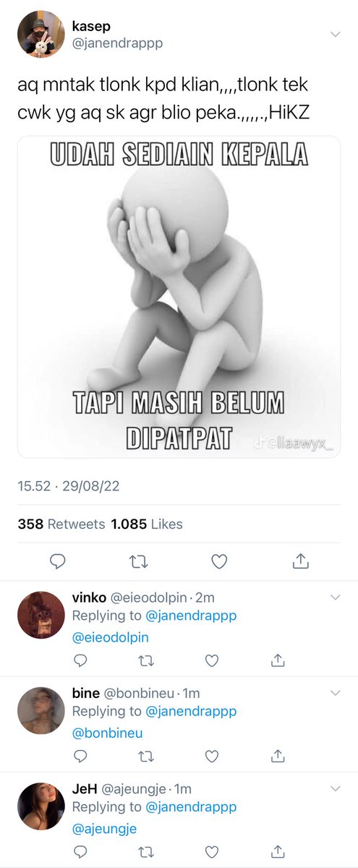Open the chevron menu on kasep's tweet

(335, 35)
